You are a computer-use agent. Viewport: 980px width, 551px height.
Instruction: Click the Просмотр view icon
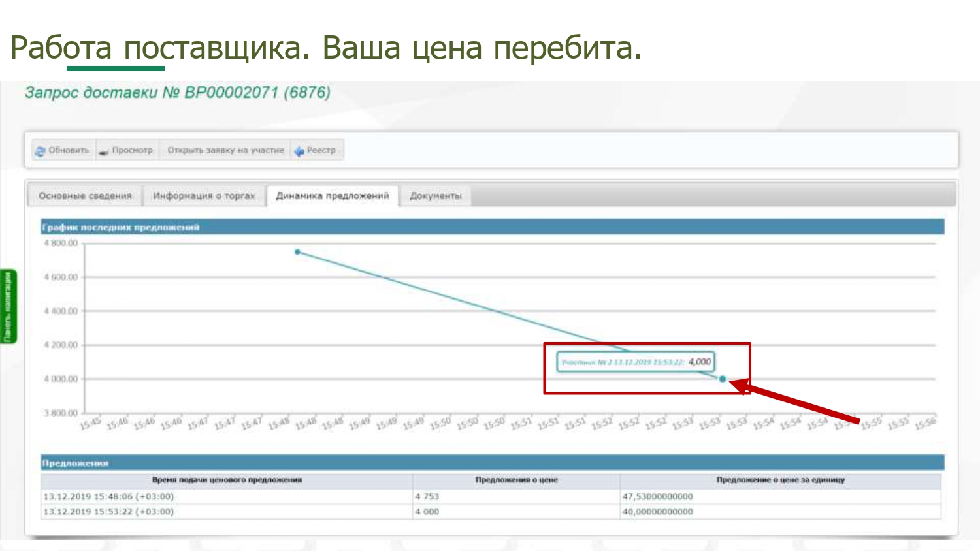tap(104, 151)
